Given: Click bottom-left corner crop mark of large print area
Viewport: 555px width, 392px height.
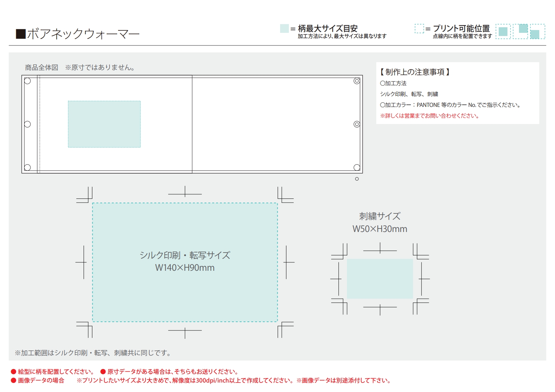Looking at the screenshot, I should (x=84, y=330).
